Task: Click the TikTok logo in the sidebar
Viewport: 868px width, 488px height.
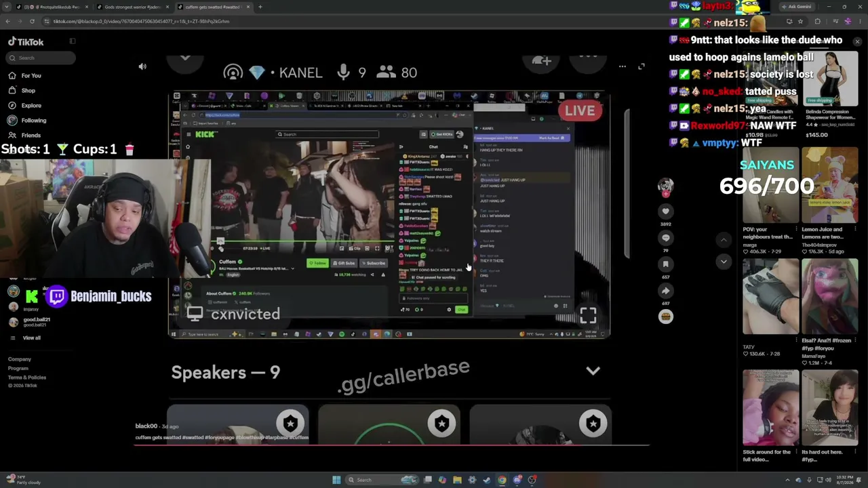Action: 26,42
